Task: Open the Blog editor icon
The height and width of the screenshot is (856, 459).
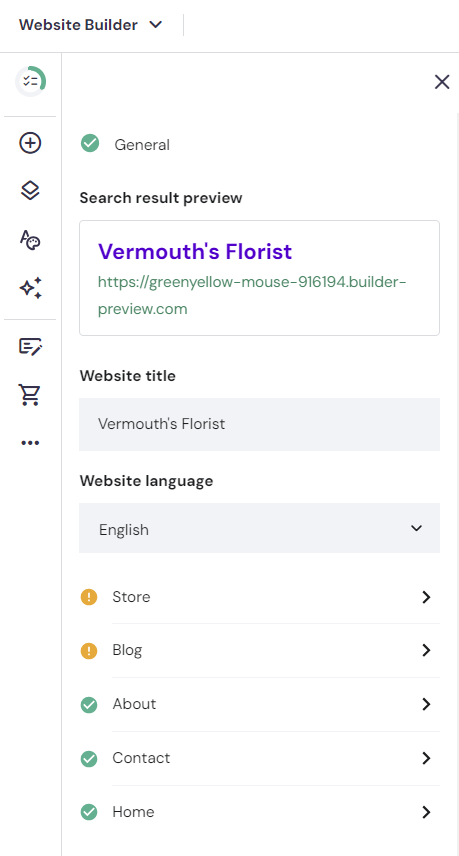Action: pyautogui.click(x=30, y=347)
